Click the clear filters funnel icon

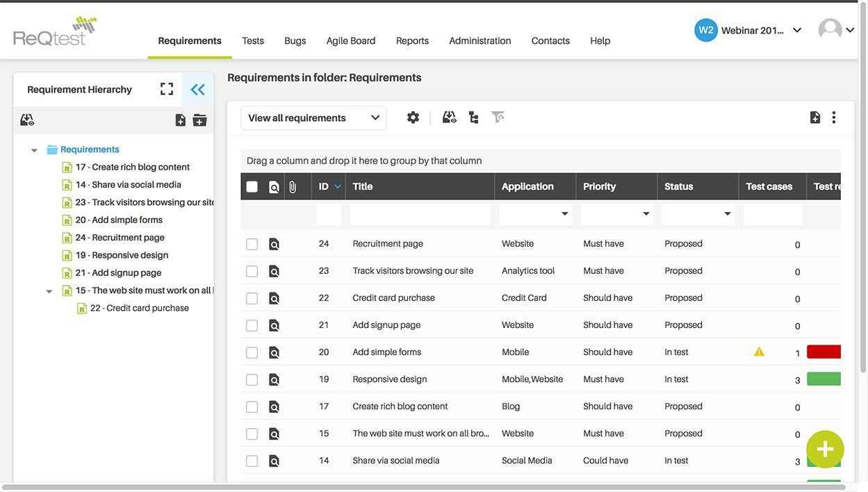498,117
